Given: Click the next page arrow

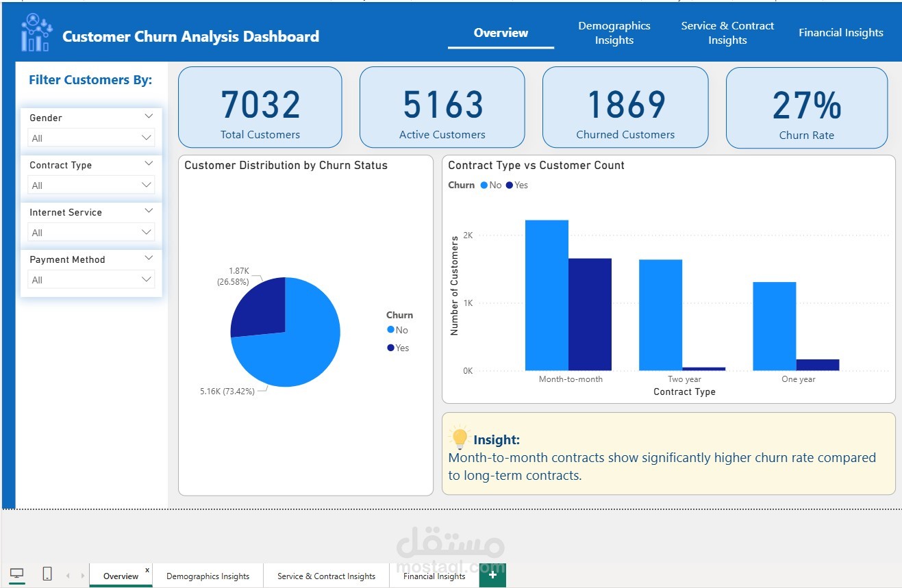Looking at the screenshot, I should point(83,576).
